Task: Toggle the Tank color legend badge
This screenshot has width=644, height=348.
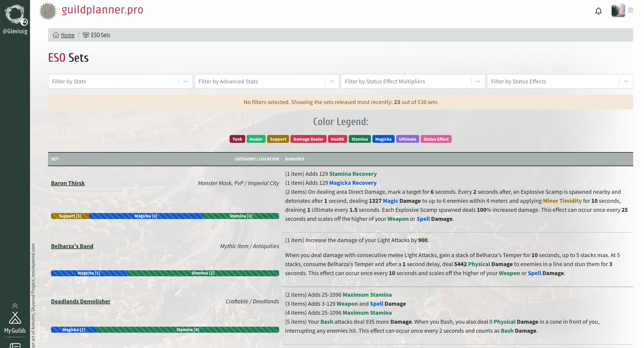Action: point(237,139)
